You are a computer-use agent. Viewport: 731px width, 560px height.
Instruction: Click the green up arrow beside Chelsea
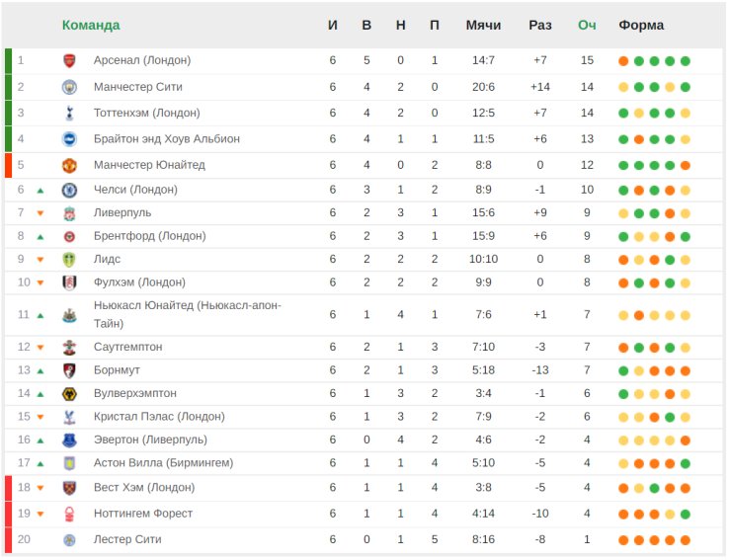pyautogui.click(x=41, y=190)
